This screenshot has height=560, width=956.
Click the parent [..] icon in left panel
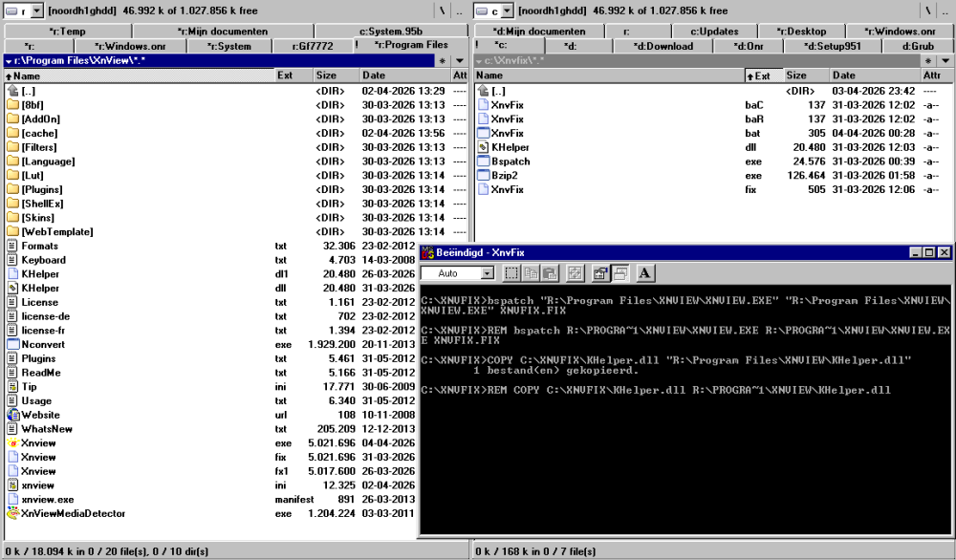12,91
